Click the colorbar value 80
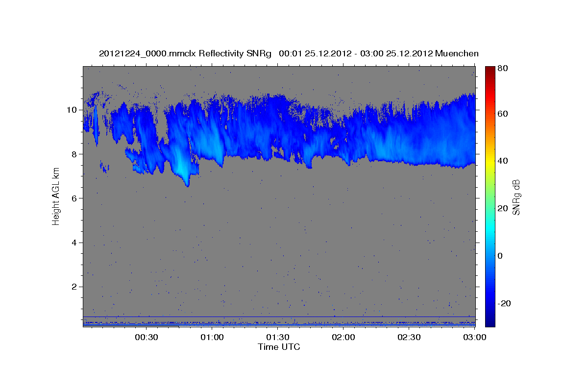Image resolution: width=588 pixels, height=392 pixels. 503,69
